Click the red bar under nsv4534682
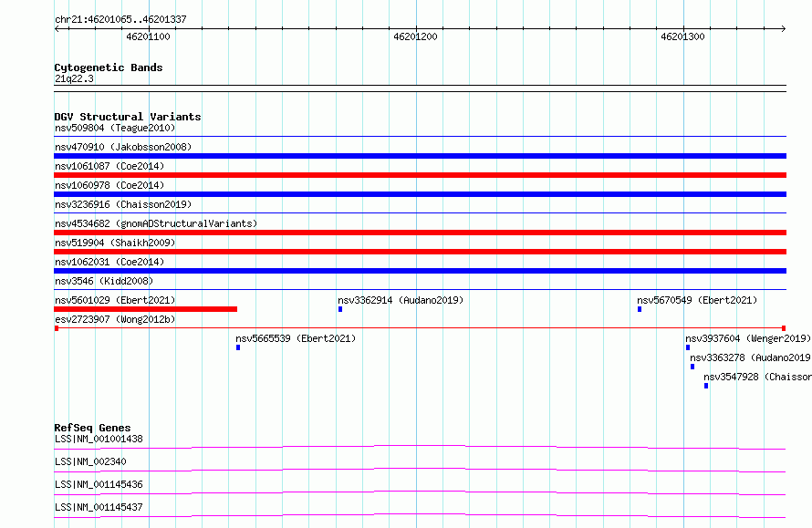 420,233
